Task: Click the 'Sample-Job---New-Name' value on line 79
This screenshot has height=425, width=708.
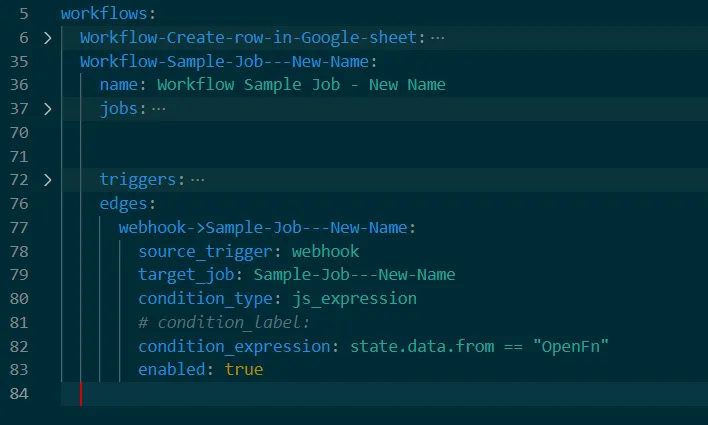Action: coord(354,275)
